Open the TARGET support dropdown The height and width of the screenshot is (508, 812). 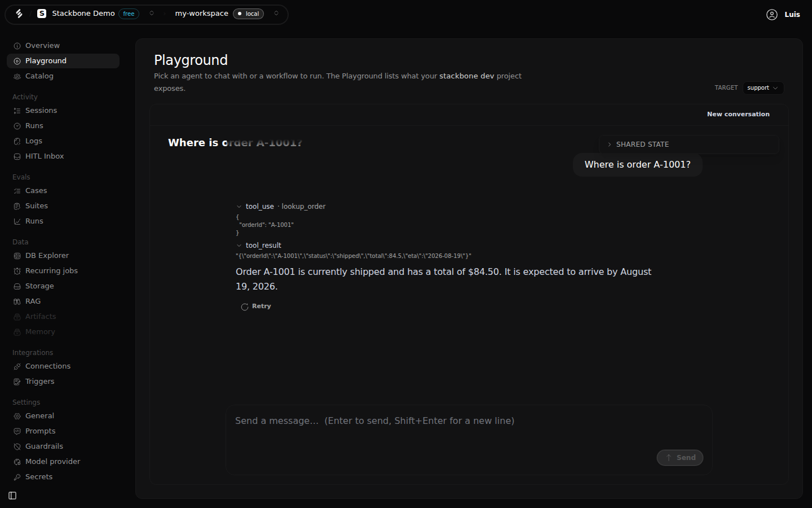tap(762, 88)
